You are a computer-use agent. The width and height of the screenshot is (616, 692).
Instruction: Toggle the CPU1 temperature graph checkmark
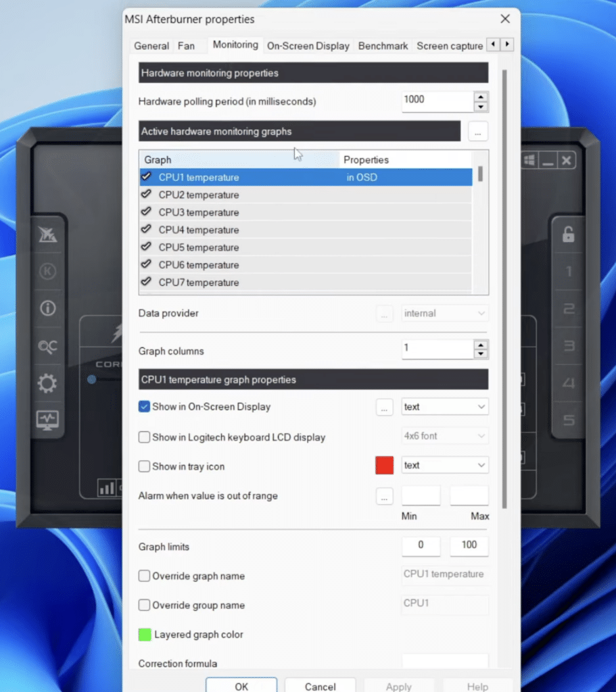(146, 176)
